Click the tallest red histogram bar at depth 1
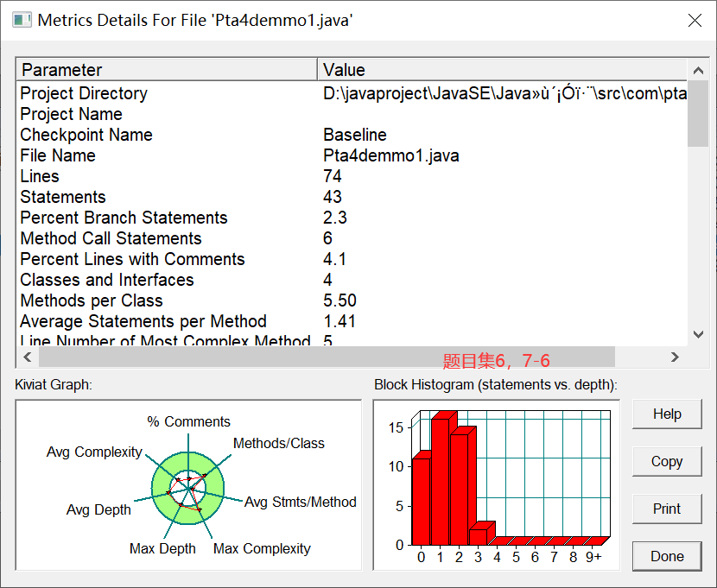This screenshot has width=717, height=588. 441,481
